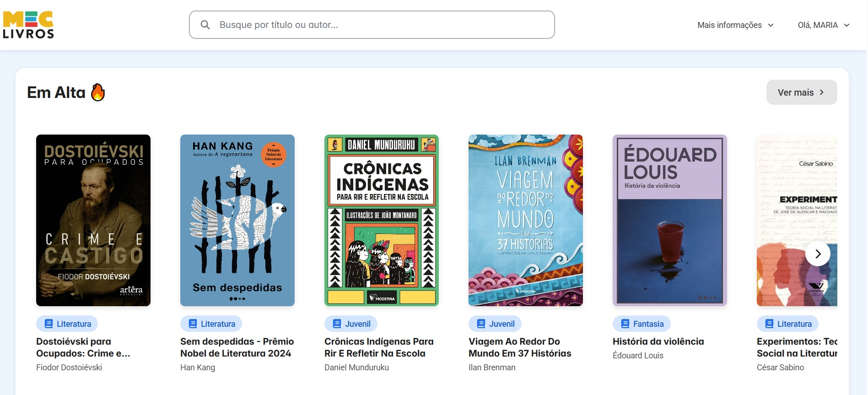Advance carousel with the next arrow
The width and height of the screenshot is (868, 395).
pyautogui.click(x=818, y=254)
